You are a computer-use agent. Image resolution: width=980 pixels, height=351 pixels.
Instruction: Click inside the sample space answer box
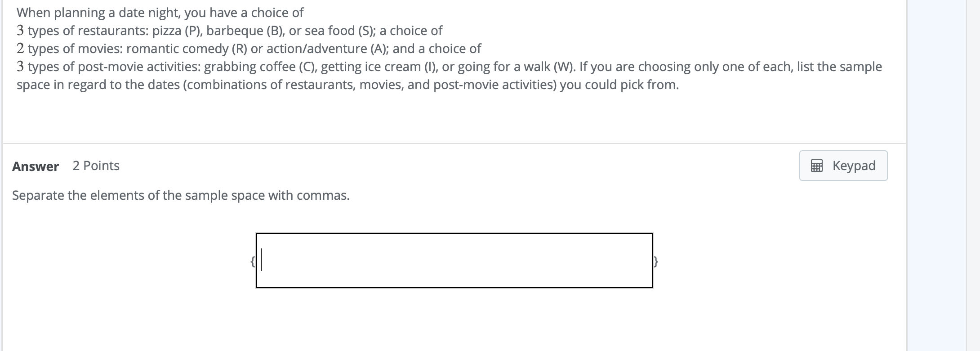pyautogui.click(x=454, y=260)
